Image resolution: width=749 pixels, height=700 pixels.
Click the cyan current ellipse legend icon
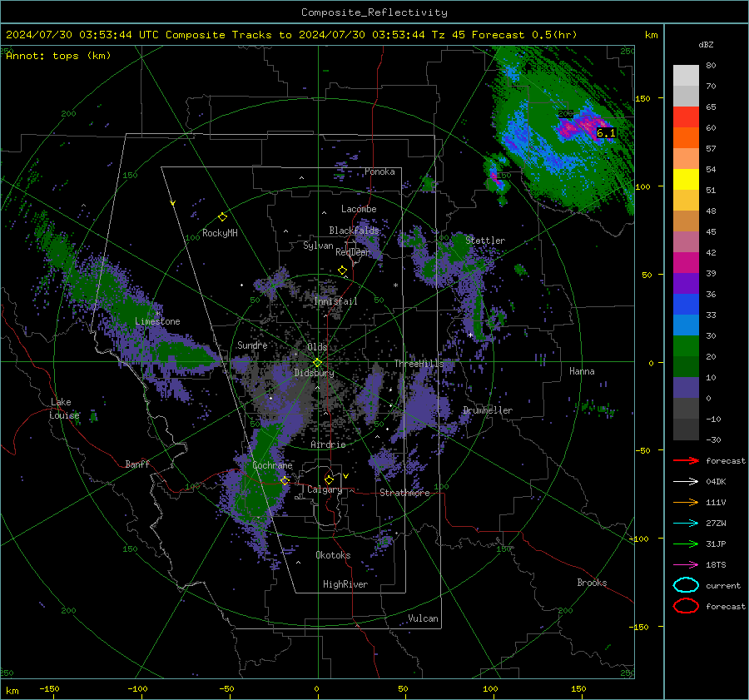(686, 585)
